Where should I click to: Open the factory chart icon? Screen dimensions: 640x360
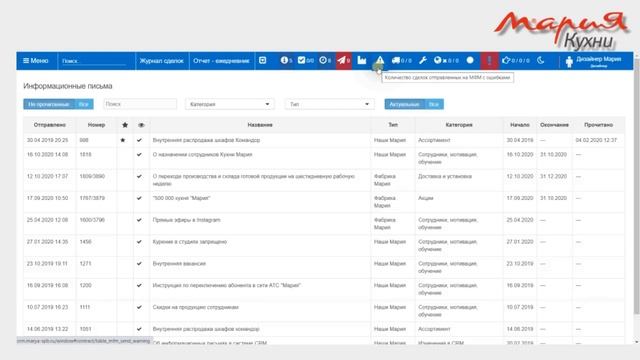click(x=362, y=60)
